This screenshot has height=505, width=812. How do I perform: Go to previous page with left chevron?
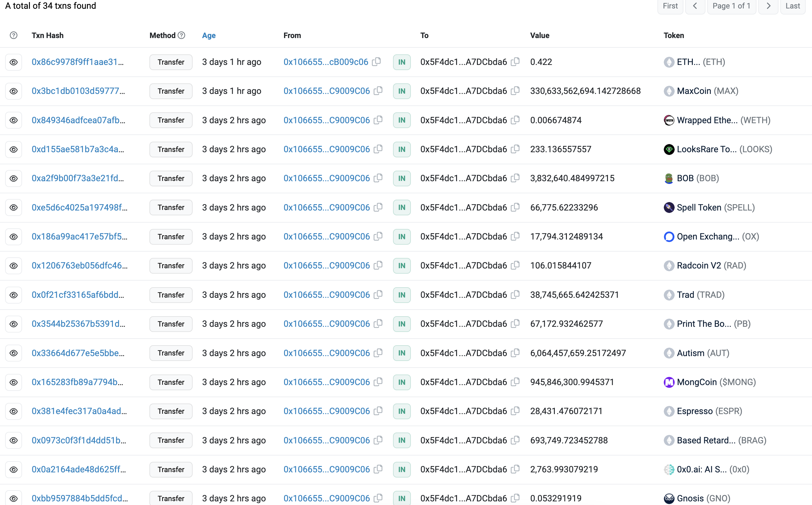coord(695,6)
